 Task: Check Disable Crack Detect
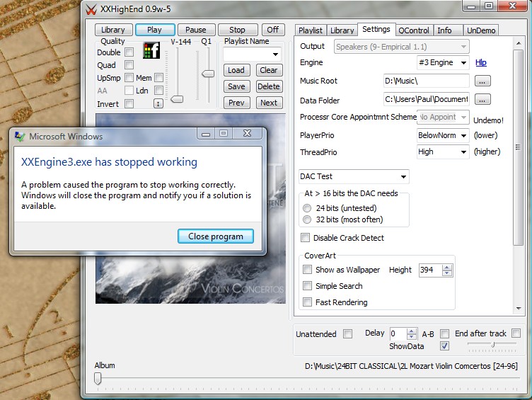coord(306,237)
